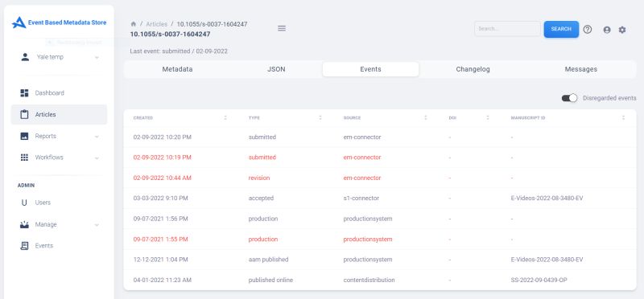Open Dashboard from the sidebar

pos(59,93)
